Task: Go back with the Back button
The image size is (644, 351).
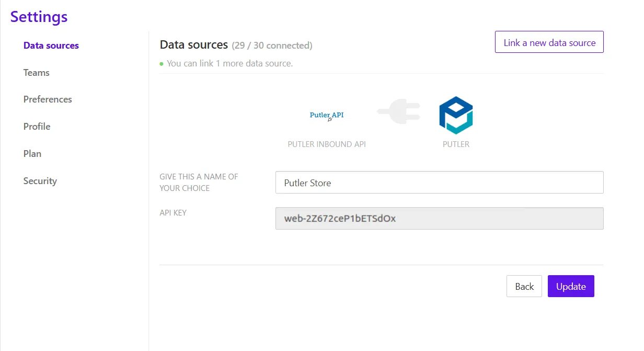Action: (524, 286)
